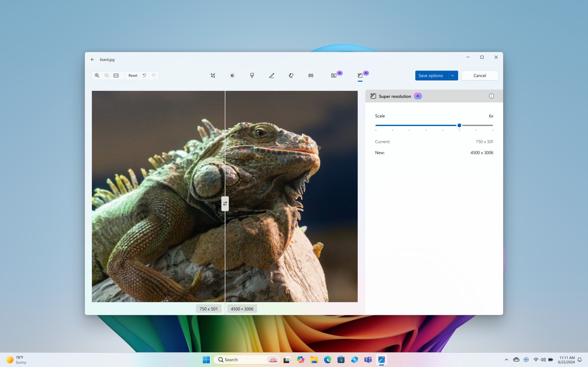The width and height of the screenshot is (588, 367).
Task: Click the Super resolution info button
Action: pyautogui.click(x=492, y=96)
